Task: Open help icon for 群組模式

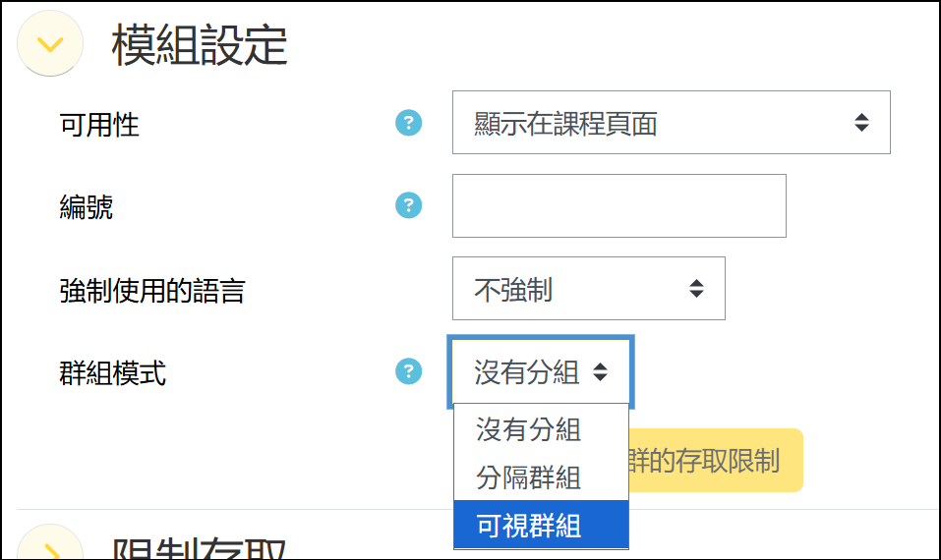Action: [x=409, y=371]
